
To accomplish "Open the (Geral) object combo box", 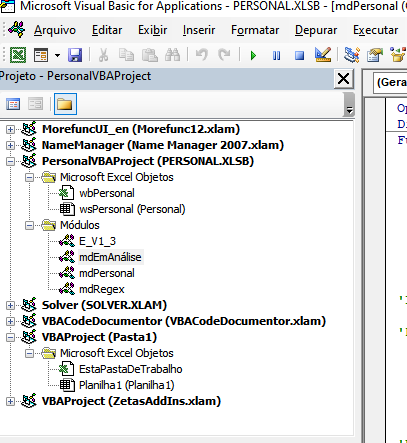I will (x=390, y=83).
